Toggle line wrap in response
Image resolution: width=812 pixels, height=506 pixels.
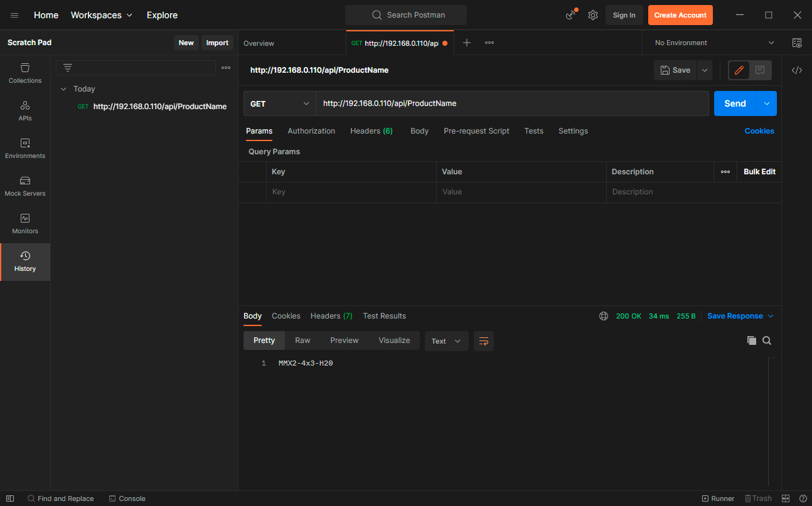tap(483, 341)
